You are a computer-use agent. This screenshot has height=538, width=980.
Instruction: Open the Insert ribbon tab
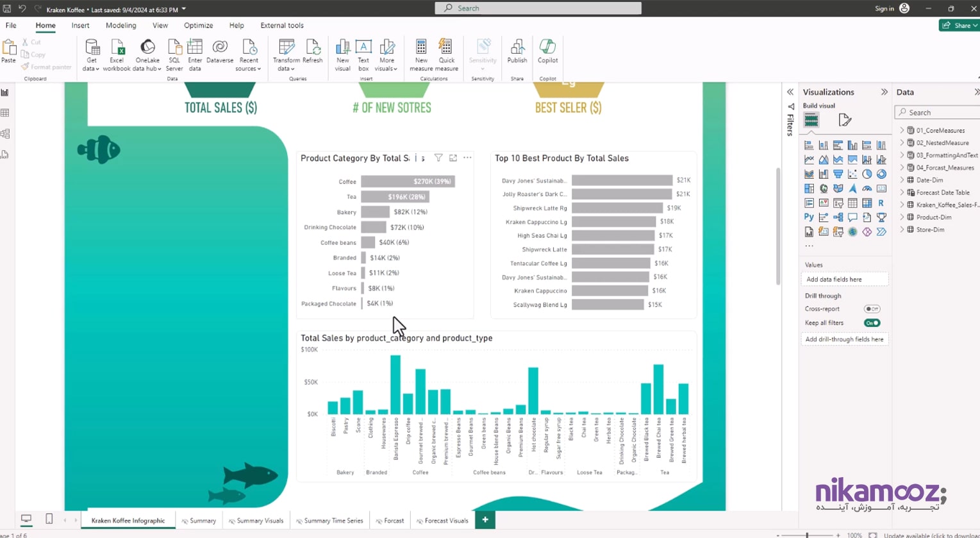pyautogui.click(x=80, y=26)
